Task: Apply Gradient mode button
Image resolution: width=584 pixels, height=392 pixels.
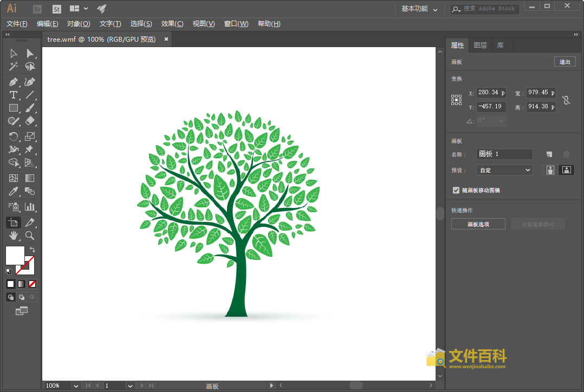Action: click(22, 284)
